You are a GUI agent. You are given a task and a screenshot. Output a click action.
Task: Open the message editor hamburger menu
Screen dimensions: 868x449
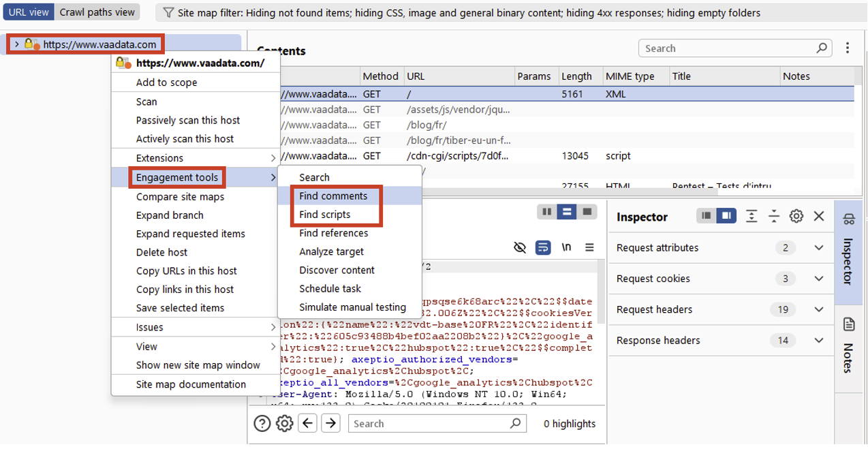coord(589,247)
